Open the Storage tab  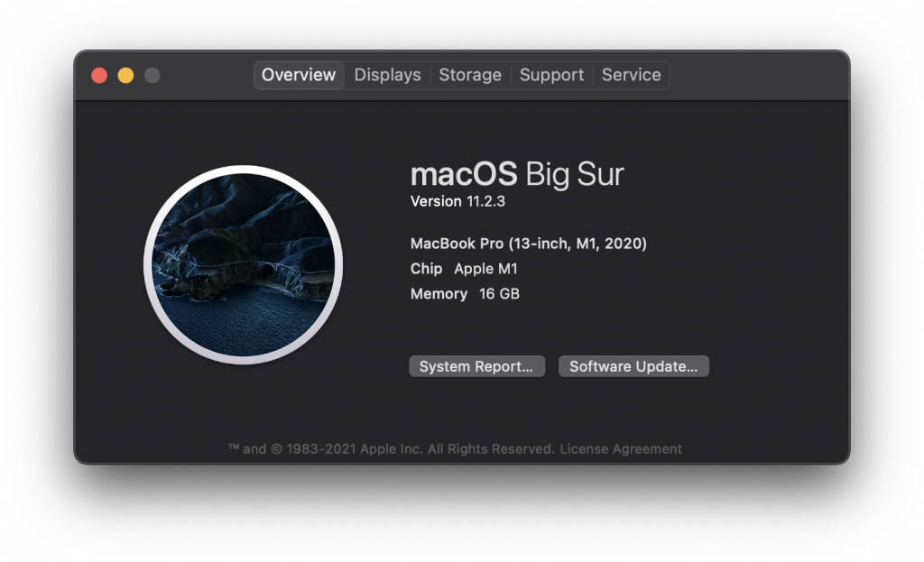[x=470, y=75]
